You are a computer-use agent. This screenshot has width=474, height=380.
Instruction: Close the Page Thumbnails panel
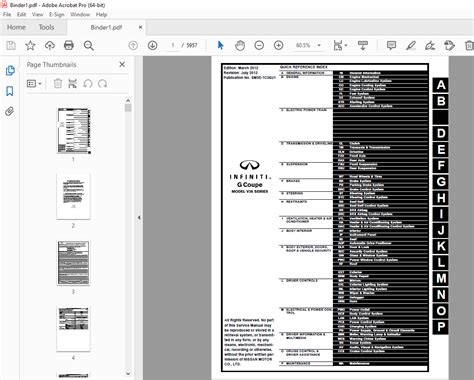point(122,64)
